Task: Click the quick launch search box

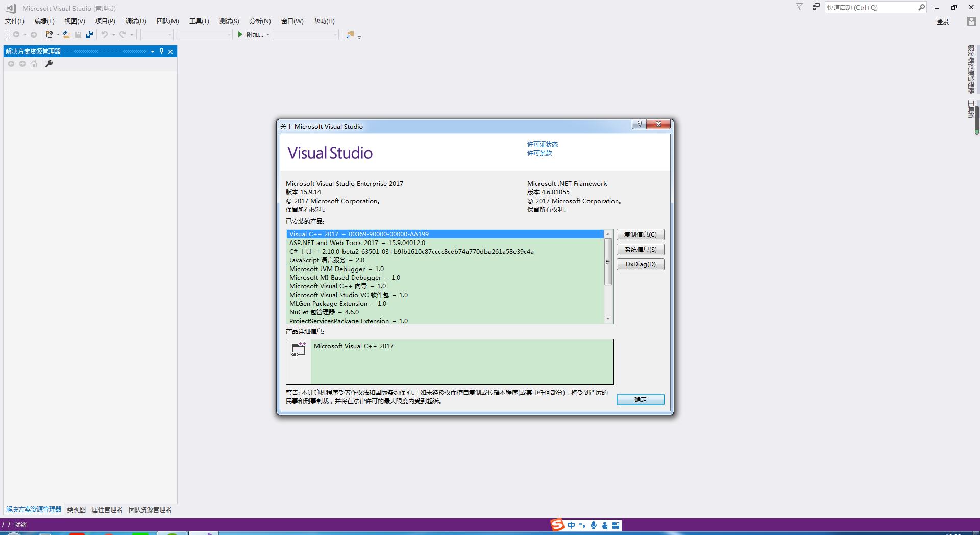Action: tap(870, 7)
